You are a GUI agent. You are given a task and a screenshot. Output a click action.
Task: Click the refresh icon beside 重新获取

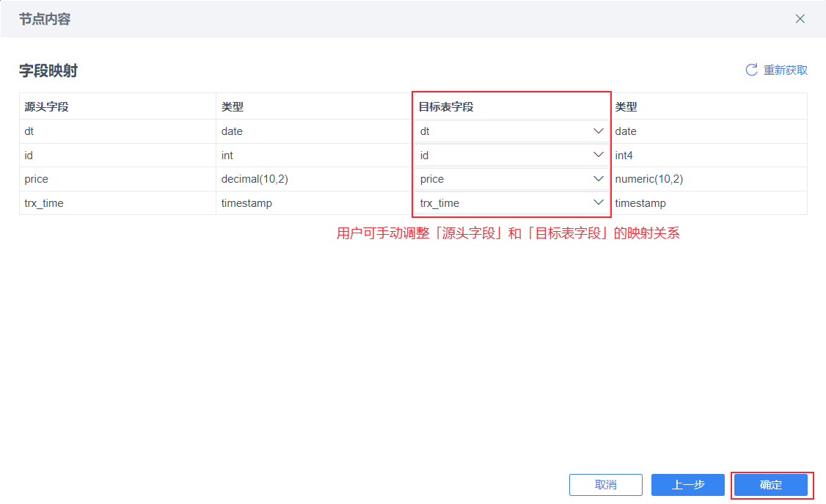click(752, 70)
